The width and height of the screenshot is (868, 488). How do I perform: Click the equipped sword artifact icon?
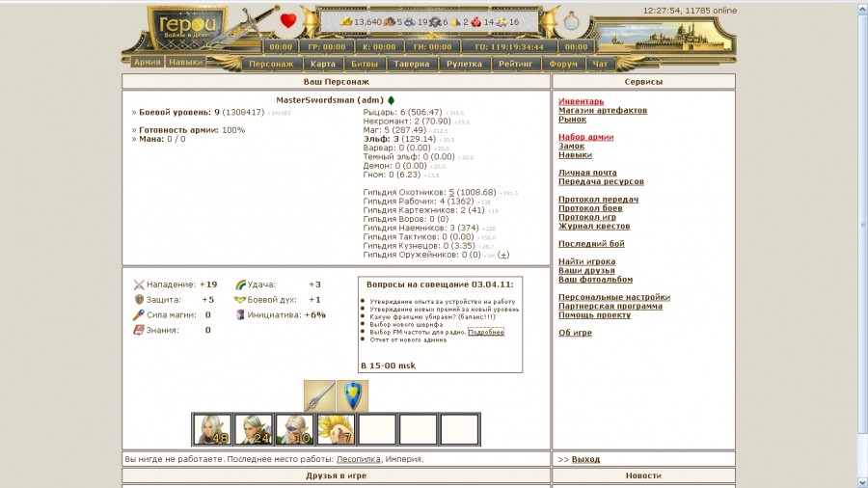click(319, 396)
